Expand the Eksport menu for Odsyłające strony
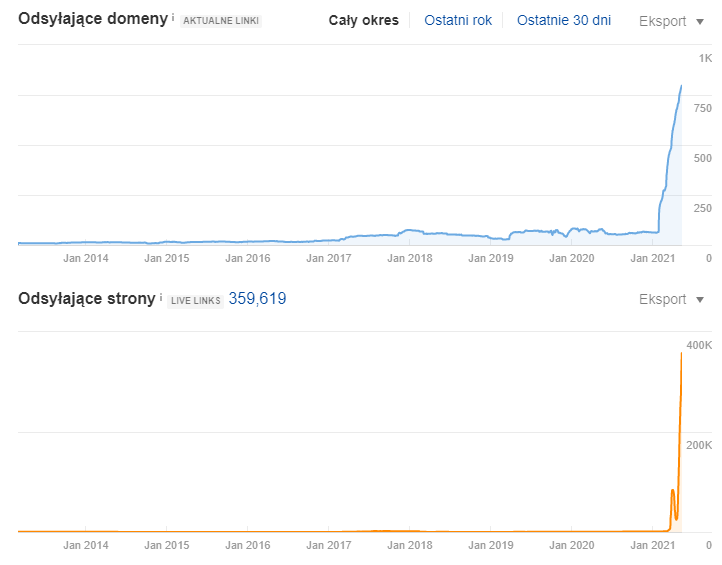 tap(671, 299)
